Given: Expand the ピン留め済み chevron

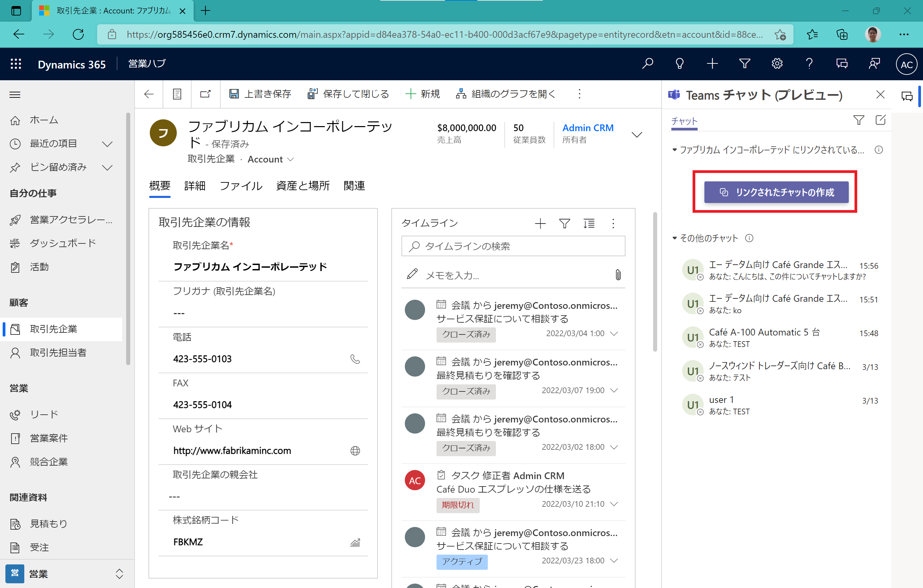Looking at the screenshot, I should click(107, 168).
